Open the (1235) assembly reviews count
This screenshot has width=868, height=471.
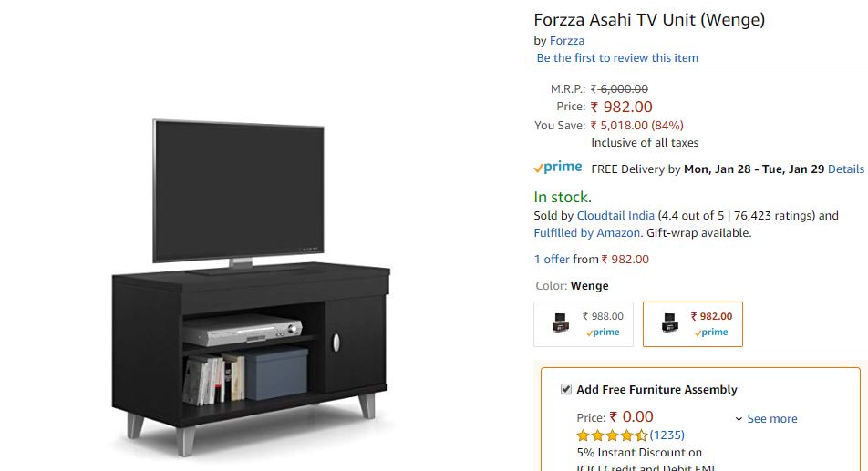[x=667, y=435]
